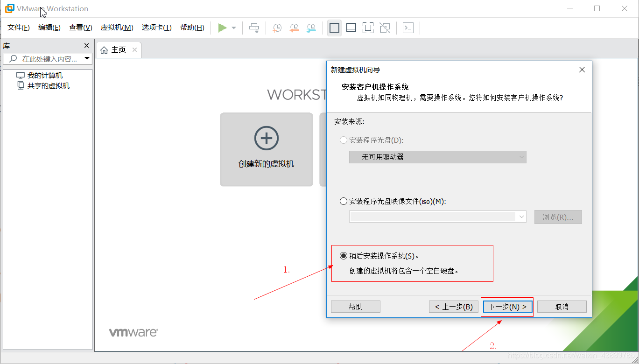This screenshot has width=639, height=364.
Task: Select 安装程序光盘映像文件(iso) radio option
Action: pos(344,201)
